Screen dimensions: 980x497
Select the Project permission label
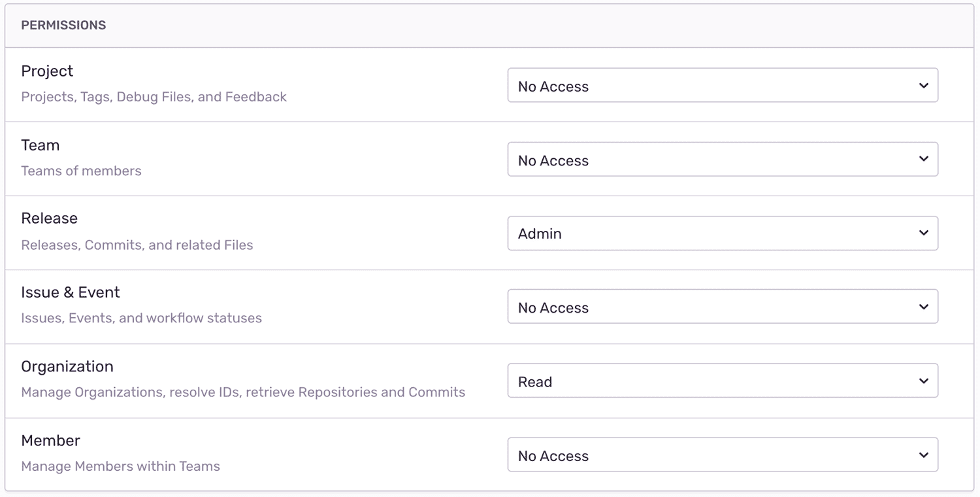47,71
